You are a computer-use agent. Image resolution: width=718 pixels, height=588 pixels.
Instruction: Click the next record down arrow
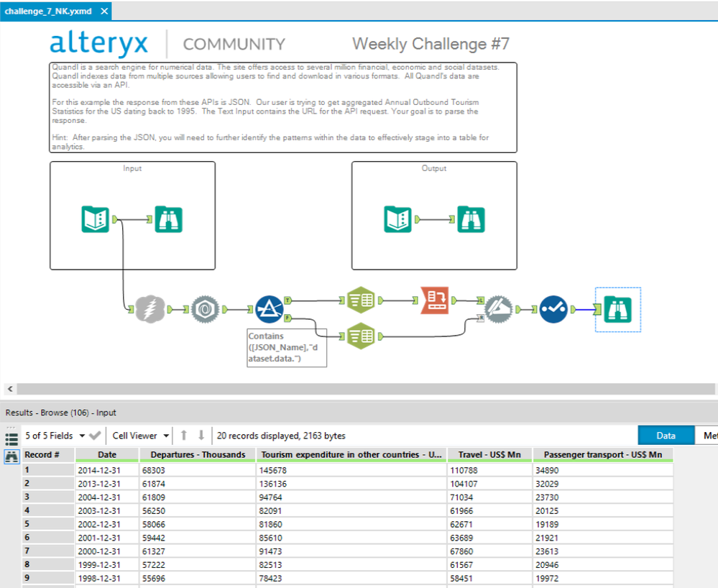pyautogui.click(x=201, y=435)
